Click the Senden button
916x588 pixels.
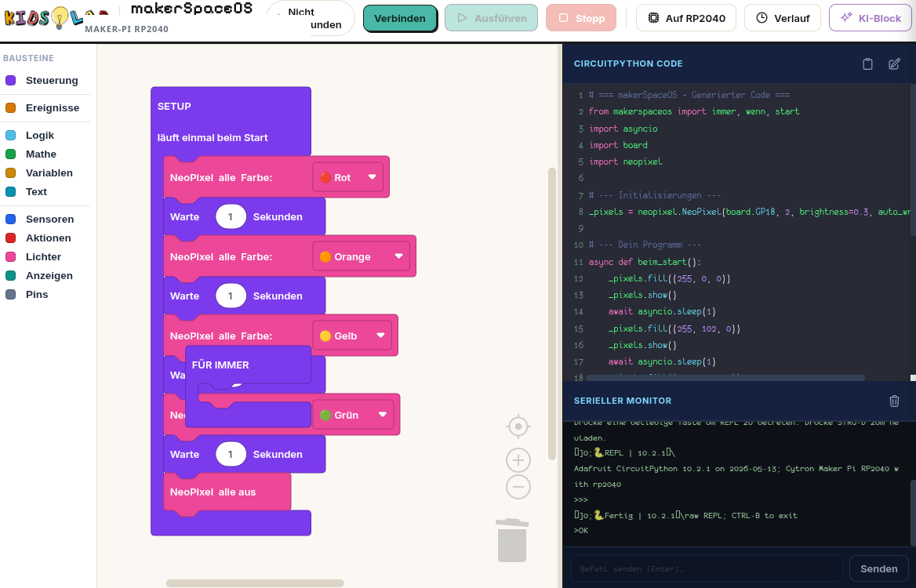click(878, 568)
